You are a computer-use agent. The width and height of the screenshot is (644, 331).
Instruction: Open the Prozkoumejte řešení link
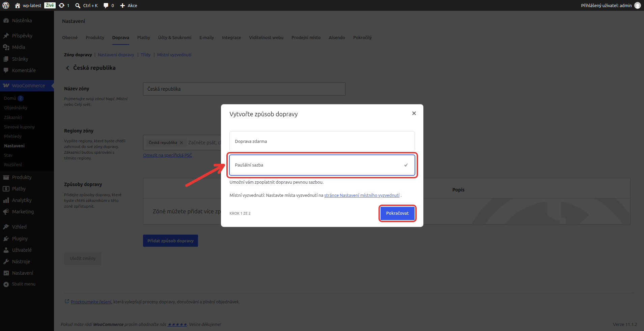(91, 302)
